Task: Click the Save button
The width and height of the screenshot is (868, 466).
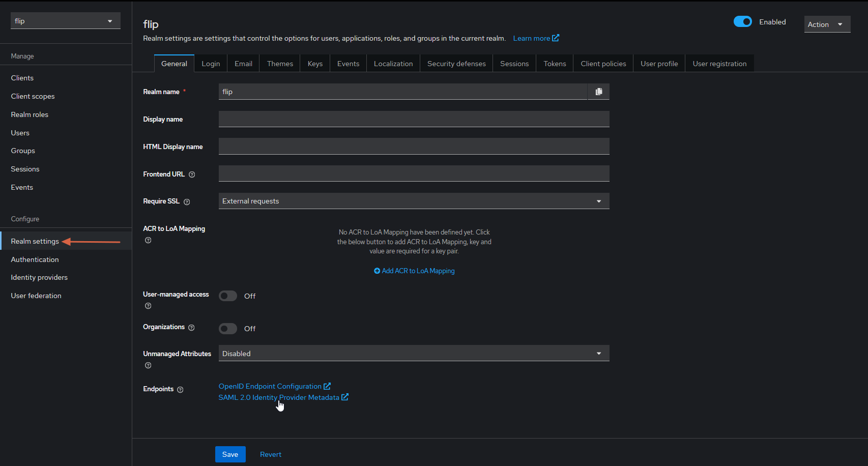Action: (230, 454)
